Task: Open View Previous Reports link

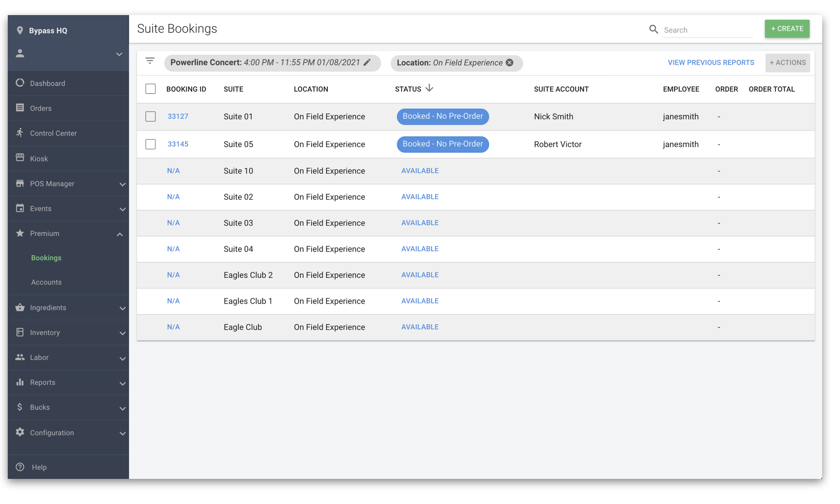Action: (711, 63)
